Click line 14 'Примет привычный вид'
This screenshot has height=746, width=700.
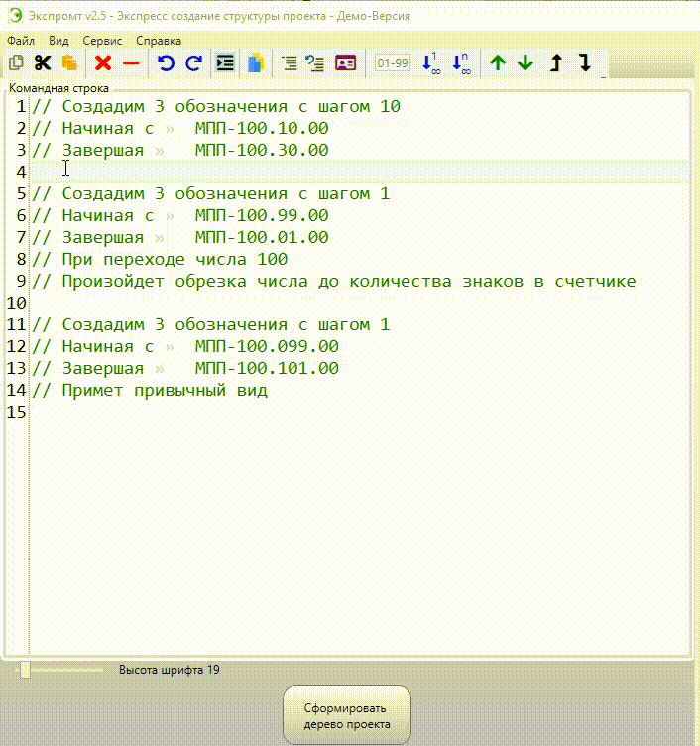pos(165,391)
